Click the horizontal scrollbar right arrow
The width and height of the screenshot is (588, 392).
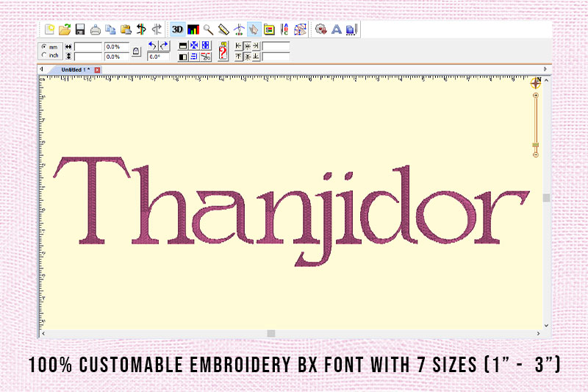tap(539, 333)
